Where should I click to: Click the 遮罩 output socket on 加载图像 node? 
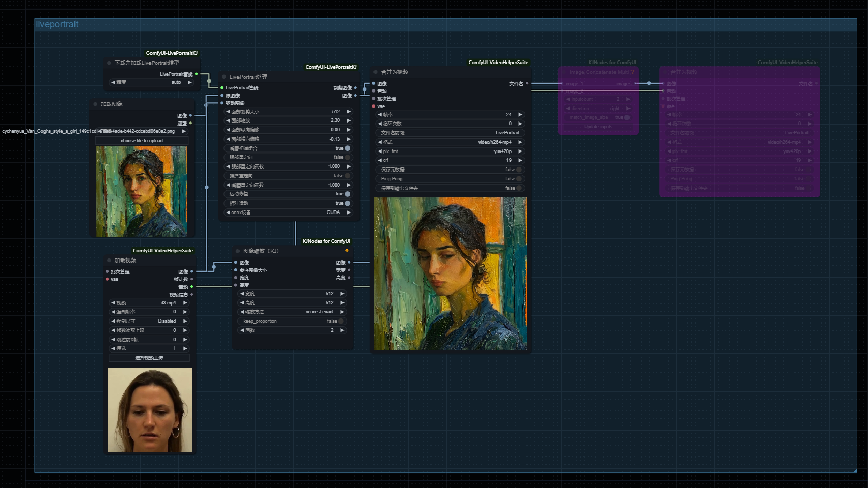coord(190,123)
